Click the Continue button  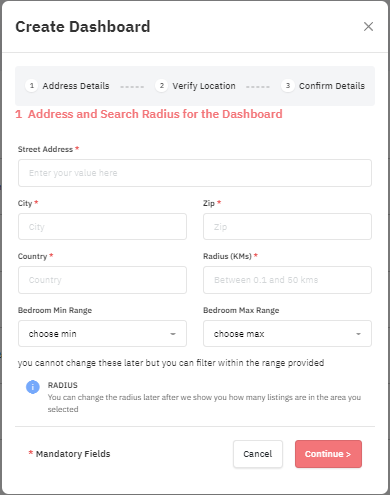click(x=328, y=454)
